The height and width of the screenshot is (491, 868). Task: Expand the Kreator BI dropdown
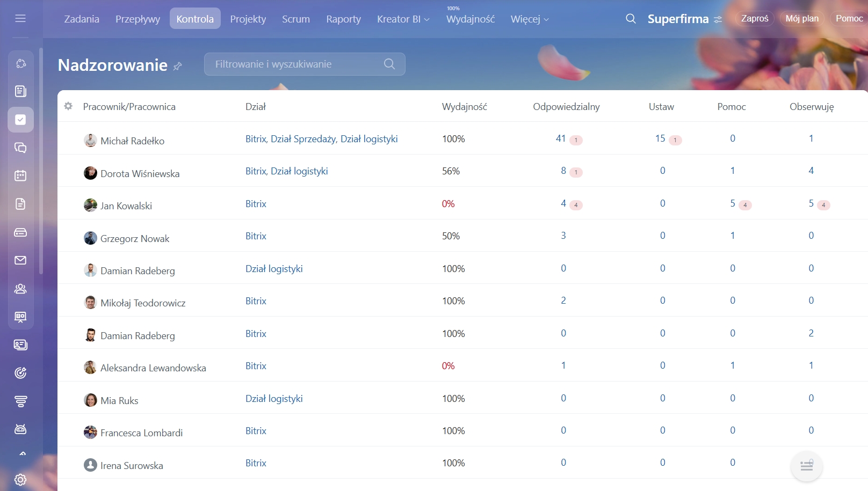[427, 20]
